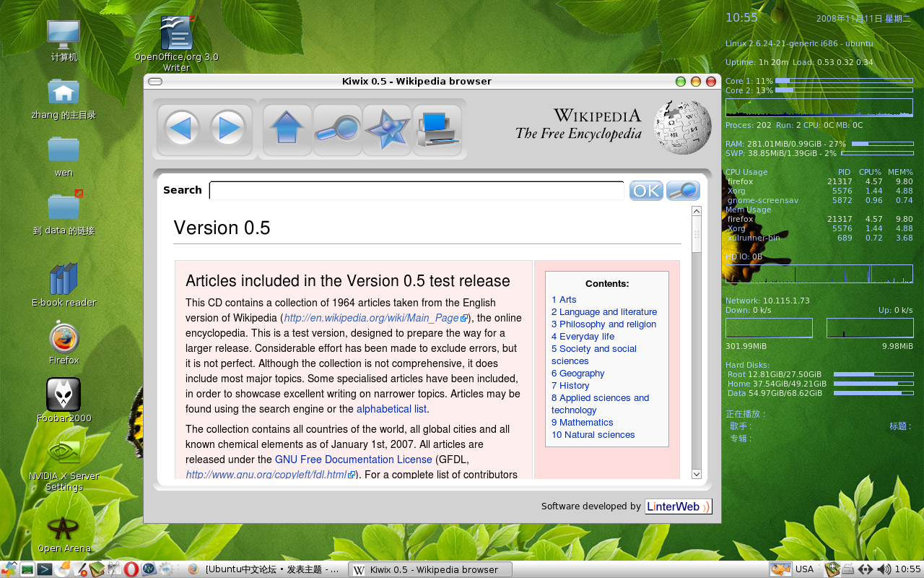
Task: Click the keyboard tray icon
Action: 848,569
